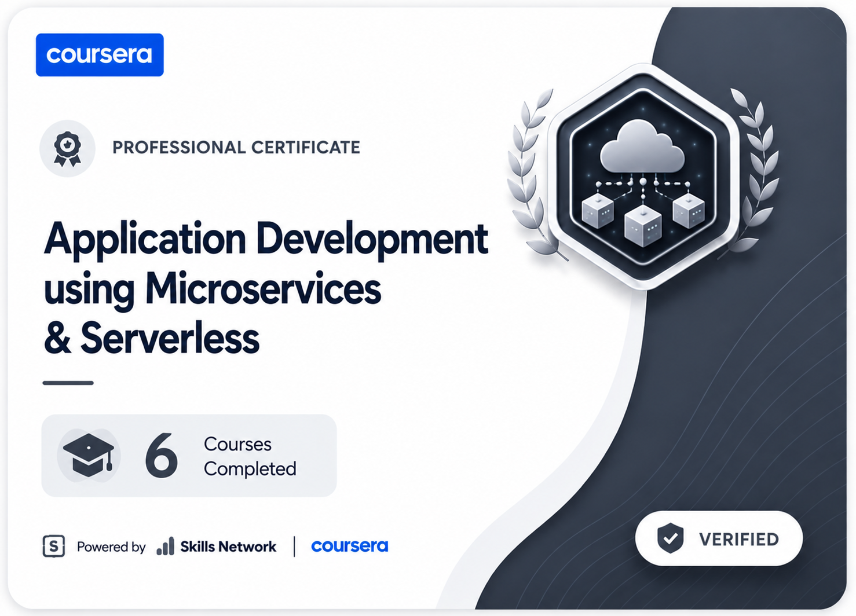
Task: Click the cloud microservices hexagon badge
Action: 643,177
